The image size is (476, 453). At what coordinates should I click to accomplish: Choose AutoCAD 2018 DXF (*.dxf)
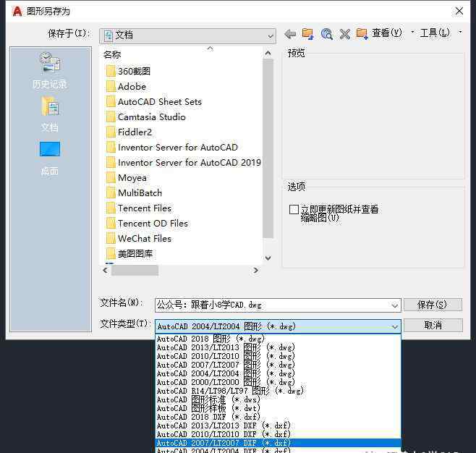[x=278, y=417]
